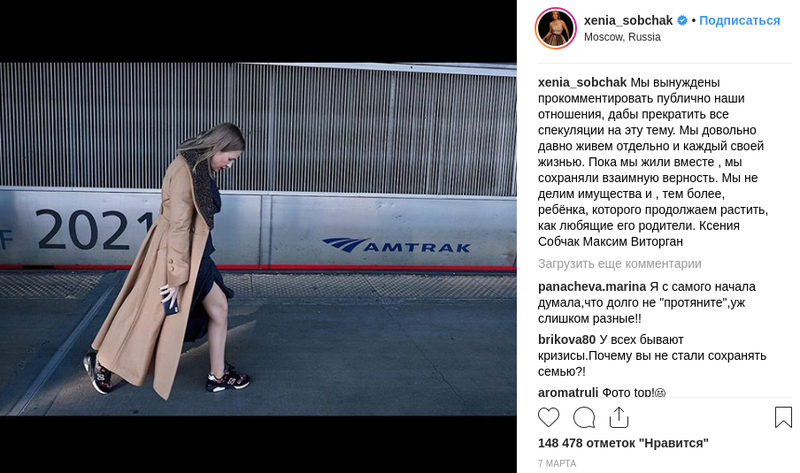
Task: Open comments via speech bubble icon
Action: [x=584, y=417]
